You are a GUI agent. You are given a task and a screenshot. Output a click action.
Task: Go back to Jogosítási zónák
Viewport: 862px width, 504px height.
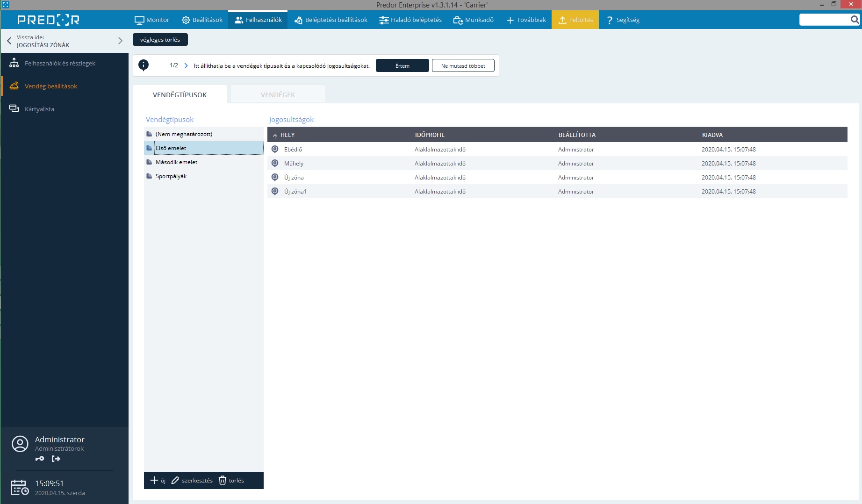(9, 41)
